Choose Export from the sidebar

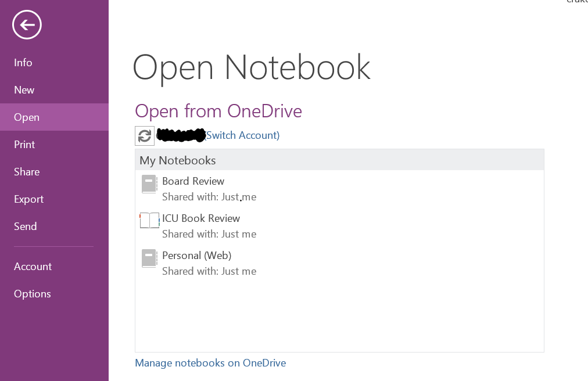pyautogui.click(x=55, y=199)
